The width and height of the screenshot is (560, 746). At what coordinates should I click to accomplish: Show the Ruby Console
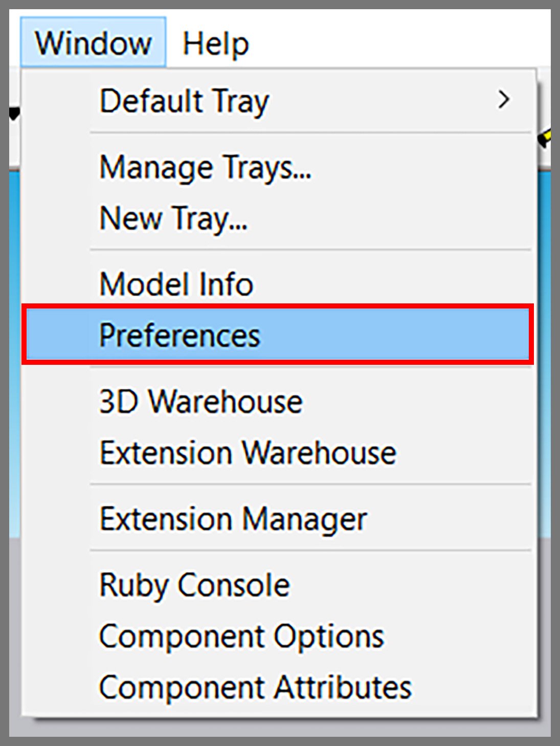point(278,584)
